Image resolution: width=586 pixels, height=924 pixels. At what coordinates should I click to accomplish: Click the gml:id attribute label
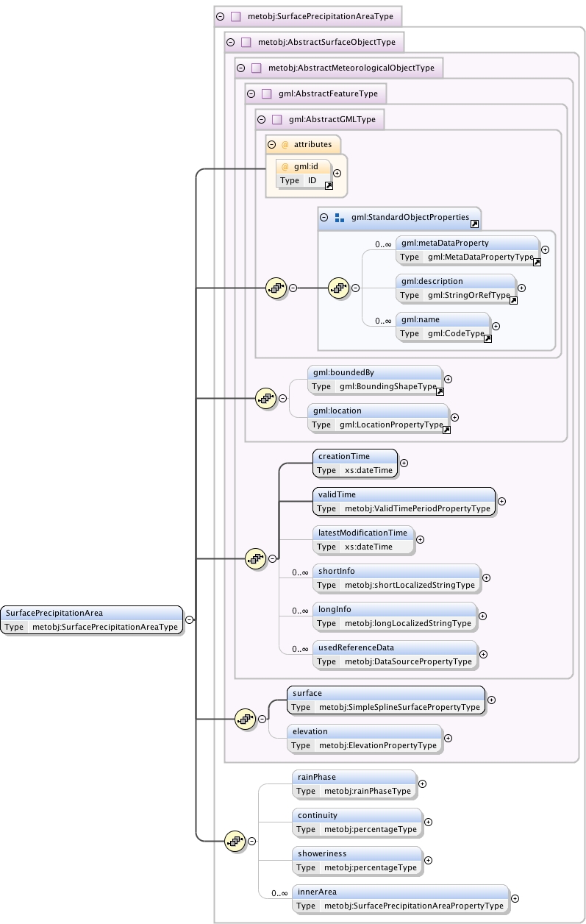[304, 166]
